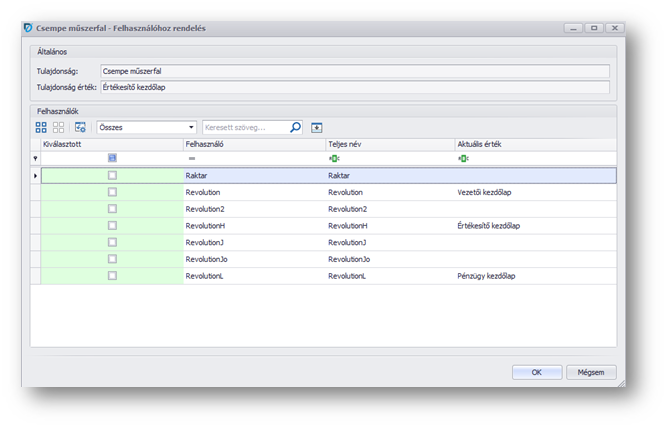Sort by Aktuális érték column header

[534, 144]
